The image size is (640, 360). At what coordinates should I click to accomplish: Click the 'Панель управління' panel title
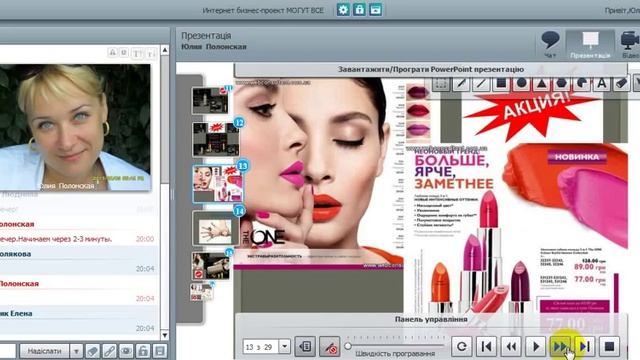pos(431,319)
